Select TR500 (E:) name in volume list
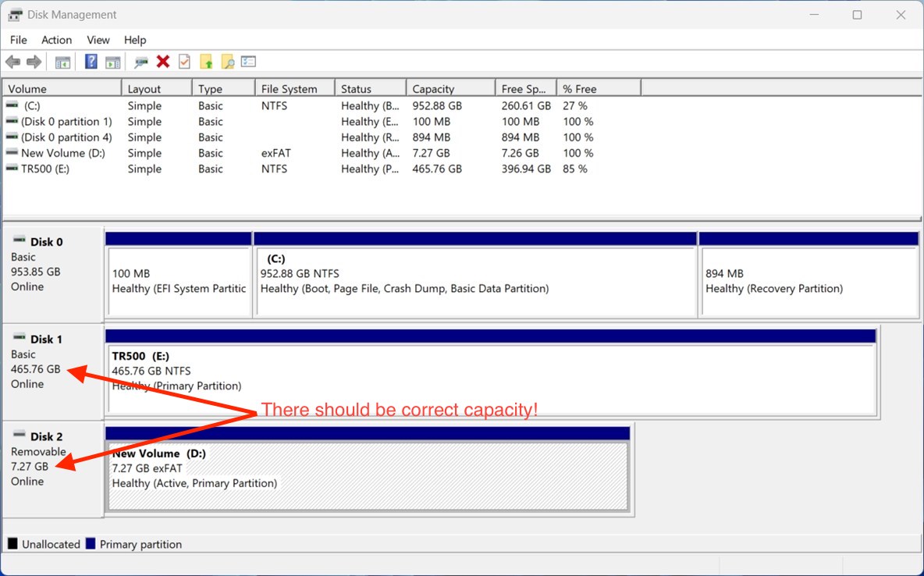Image resolution: width=924 pixels, height=576 pixels. point(45,169)
